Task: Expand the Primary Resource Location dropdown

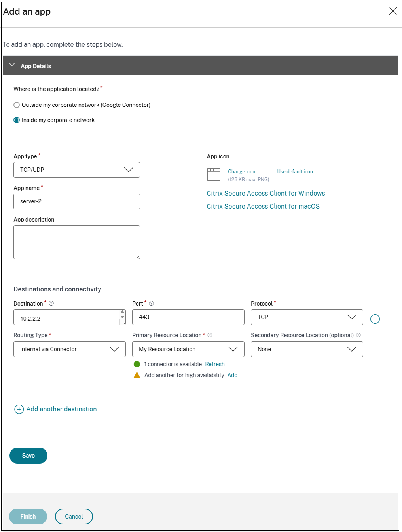Action: [x=188, y=349]
